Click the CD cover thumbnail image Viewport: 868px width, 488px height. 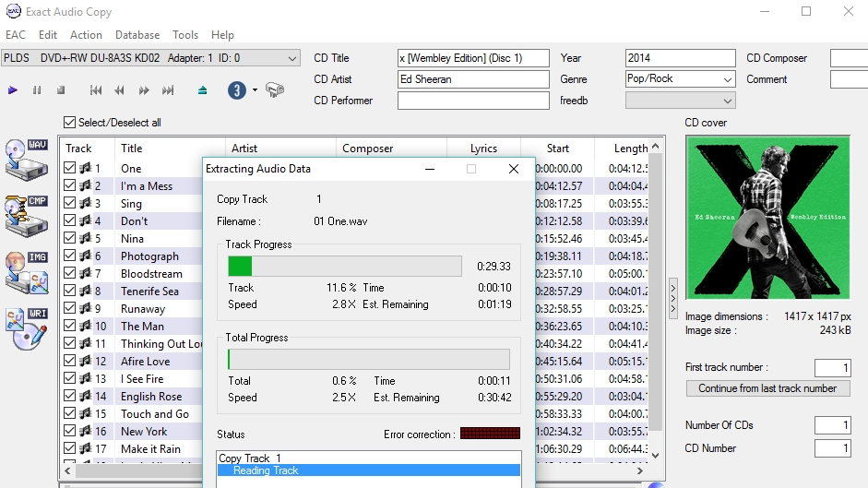767,218
